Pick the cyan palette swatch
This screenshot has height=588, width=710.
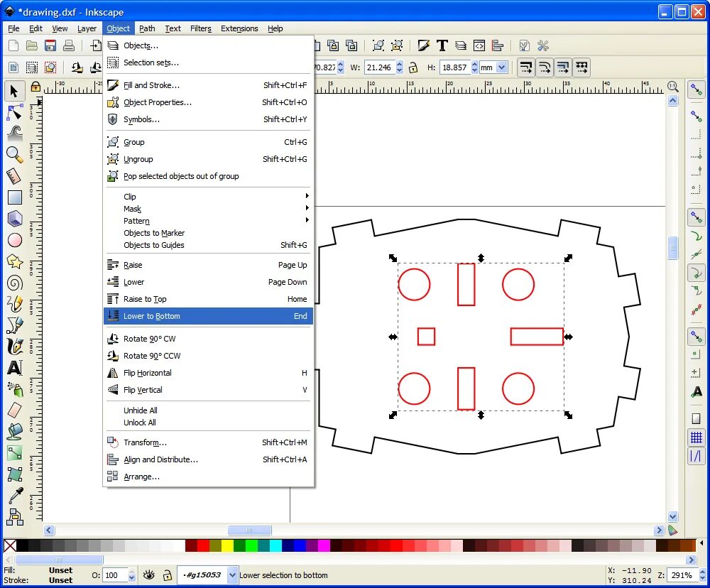pyautogui.click(x=275, y=545)
